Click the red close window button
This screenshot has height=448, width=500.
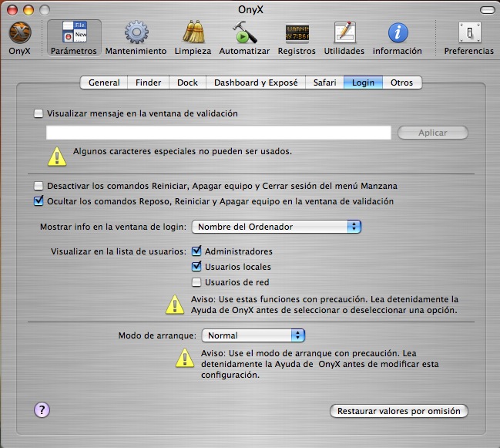point(12,10)
